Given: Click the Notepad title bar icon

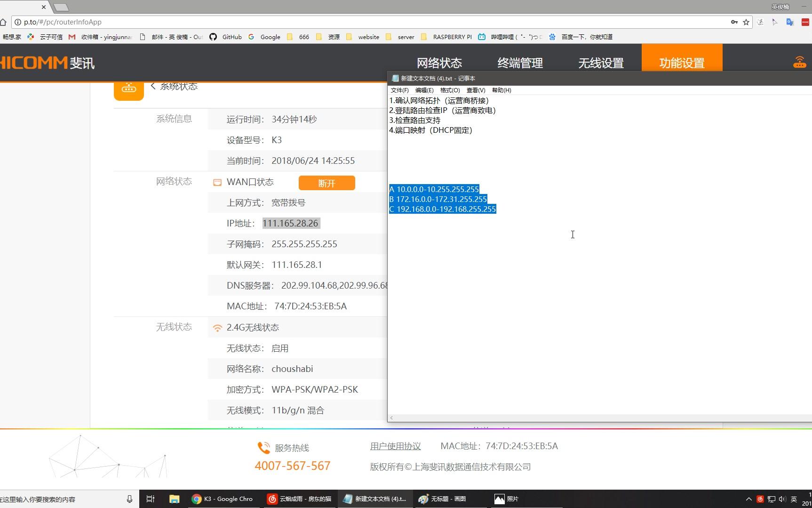Looking at the screenshot, I should tap(395, 78).
